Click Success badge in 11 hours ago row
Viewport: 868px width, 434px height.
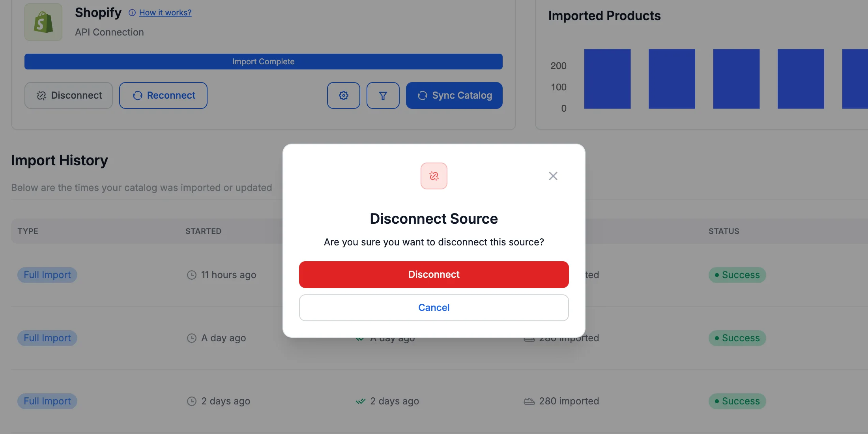(x=737, y=275)
